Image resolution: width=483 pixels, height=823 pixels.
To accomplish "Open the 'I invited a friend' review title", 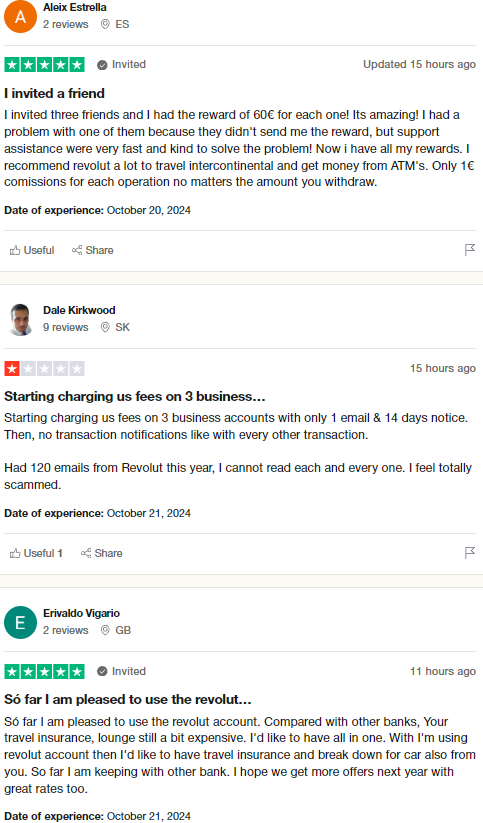I will 55,93.
